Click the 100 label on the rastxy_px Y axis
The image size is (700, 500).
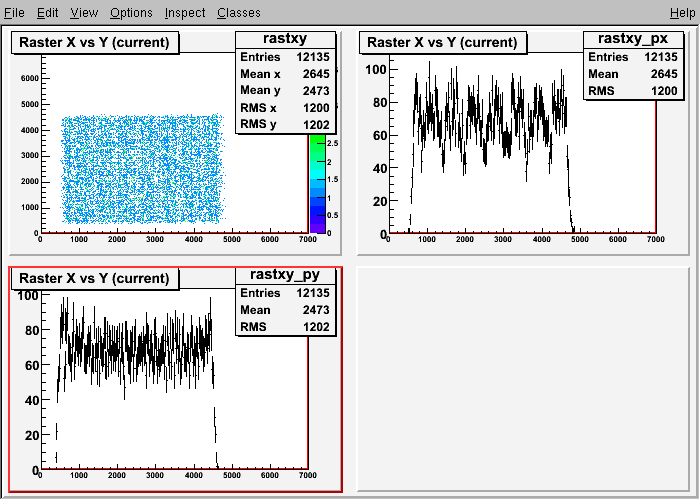click(375, 69)
